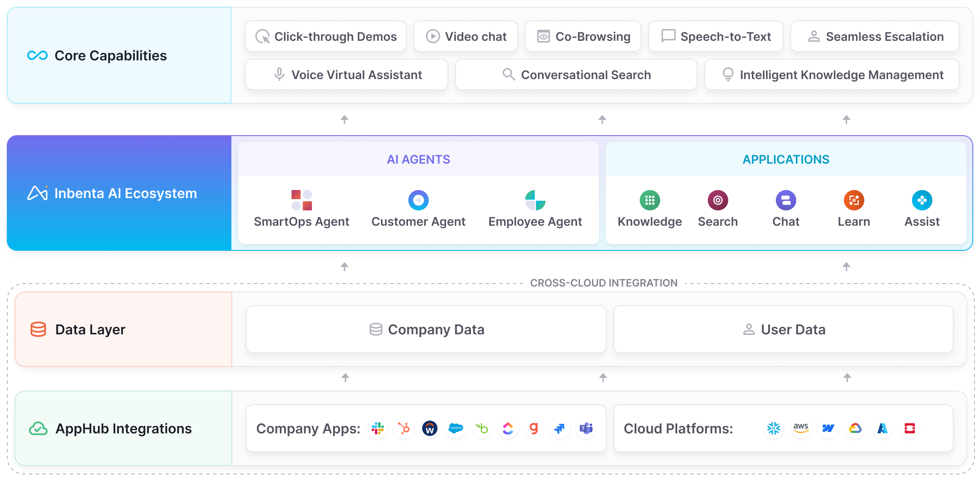The image size is (980, 488).
Task: Open the Azure platform icon
Action: coord(883,428)
